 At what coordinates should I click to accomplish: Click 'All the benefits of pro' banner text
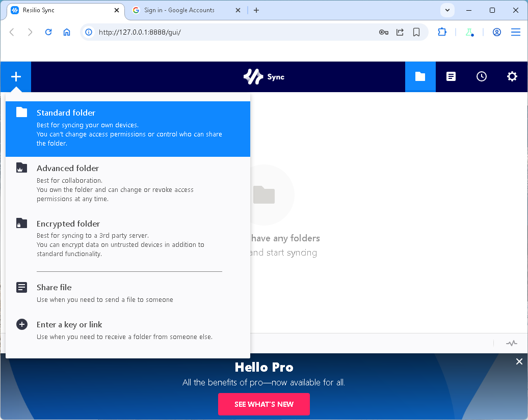[x=263, y=383]
